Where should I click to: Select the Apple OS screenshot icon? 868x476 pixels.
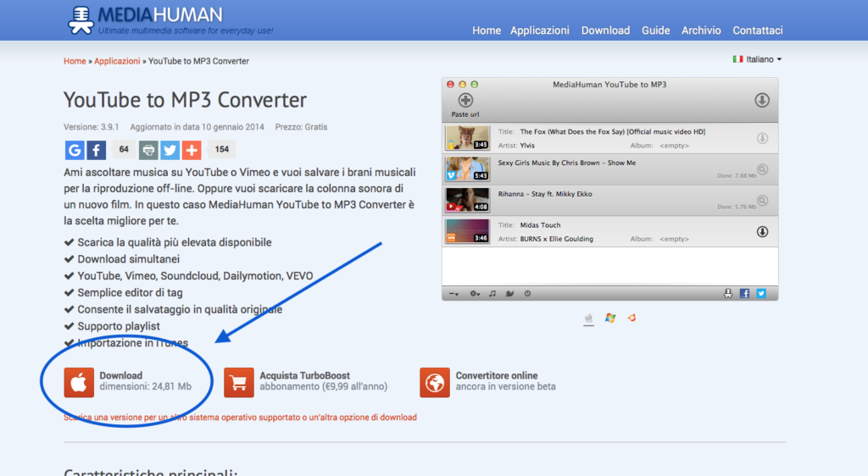point(588,318)
